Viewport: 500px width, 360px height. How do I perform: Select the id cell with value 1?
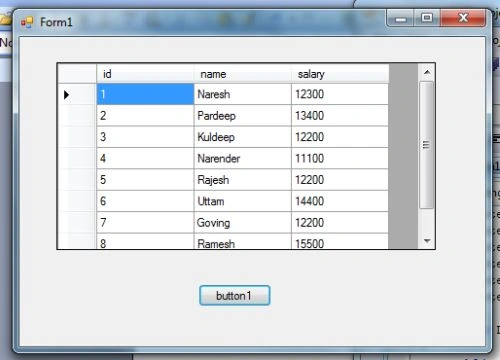coord(145,94)
